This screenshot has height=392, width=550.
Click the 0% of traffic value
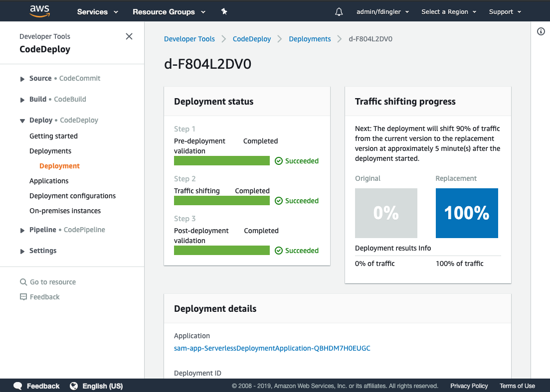click(x=374, y=263)
